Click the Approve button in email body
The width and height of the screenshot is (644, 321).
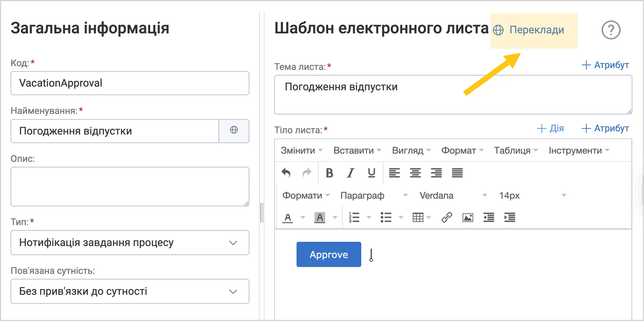point(329,254)
